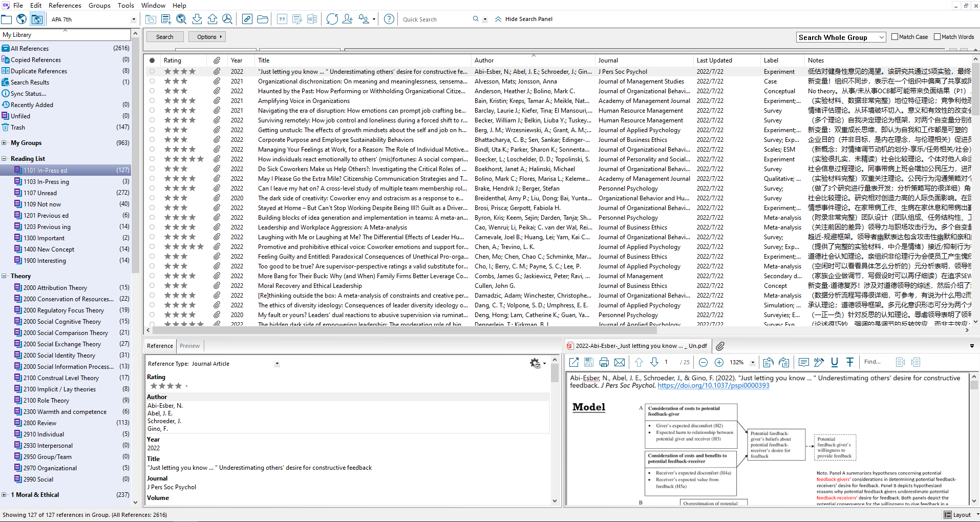Toggle read status dot for Dang row
Screen dimensions: 980x522
(x=152, y=305)
